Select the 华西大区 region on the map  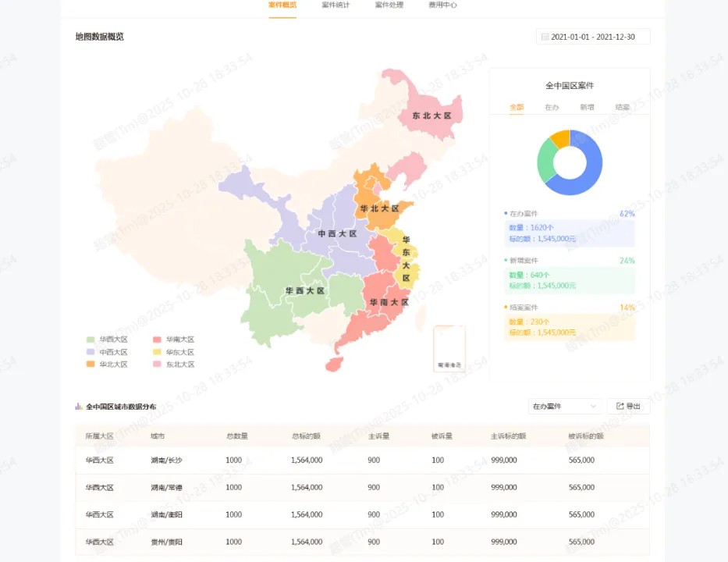(304, 289)
